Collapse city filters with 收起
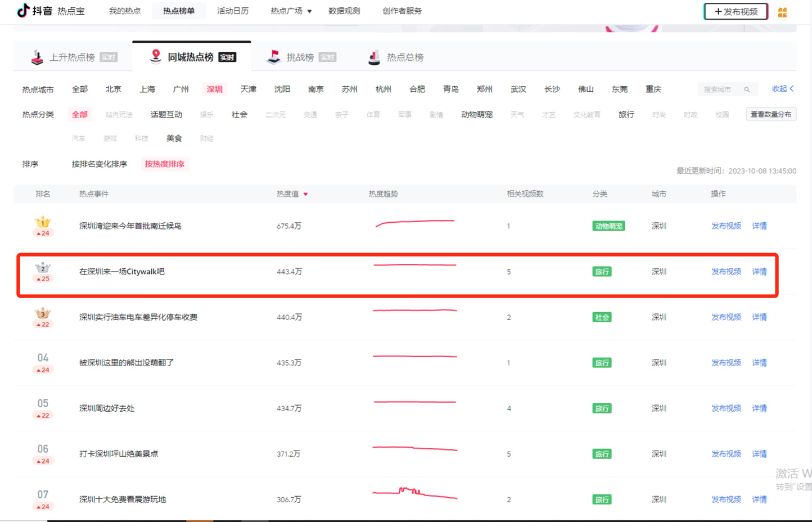812x522 pixels. click(782, 89)
